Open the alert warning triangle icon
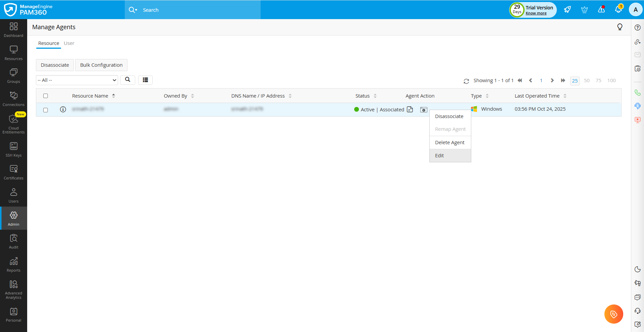 pos(601,9)
